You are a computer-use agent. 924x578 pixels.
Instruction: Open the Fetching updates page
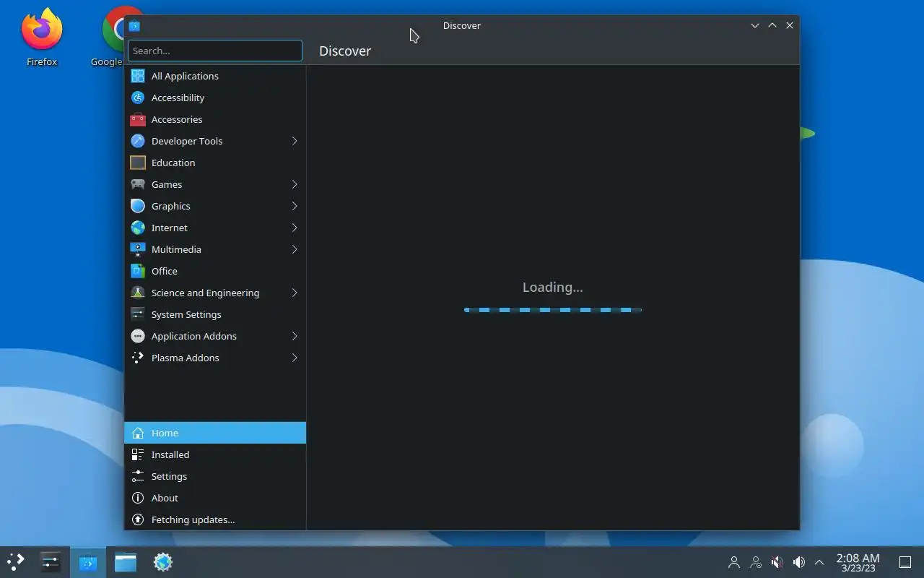[215, 519]
